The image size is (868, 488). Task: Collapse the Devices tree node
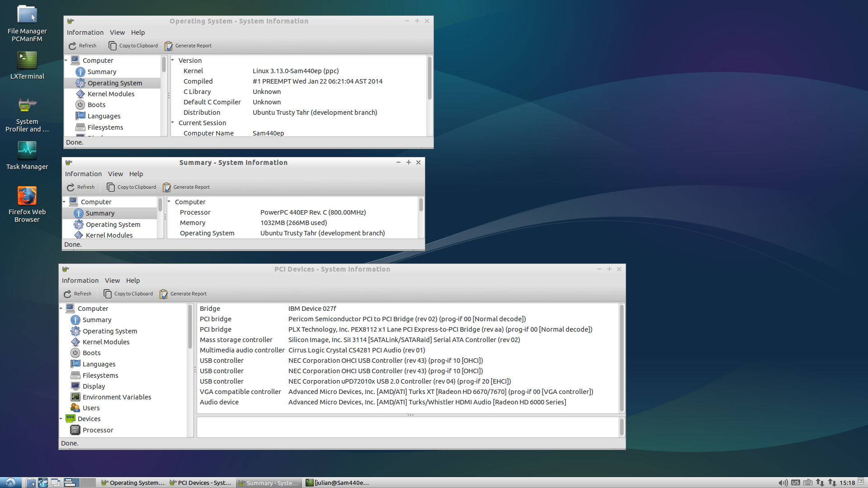pyautogui.click(x=61, y=419)
